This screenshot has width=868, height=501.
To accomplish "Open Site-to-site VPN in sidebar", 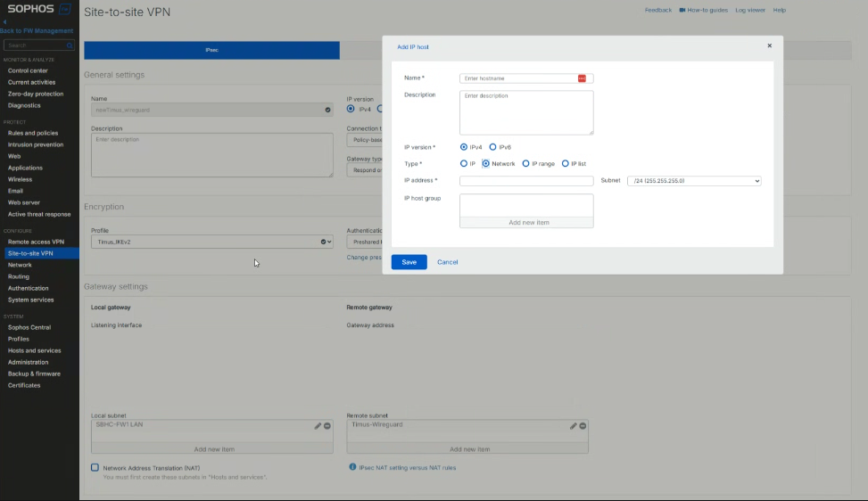I will point(30,254).
